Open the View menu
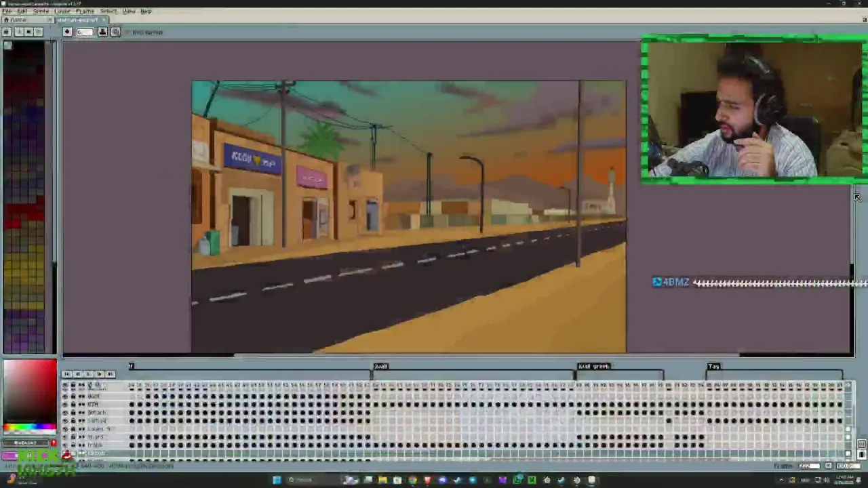868x488 pixels. [128, 12]
